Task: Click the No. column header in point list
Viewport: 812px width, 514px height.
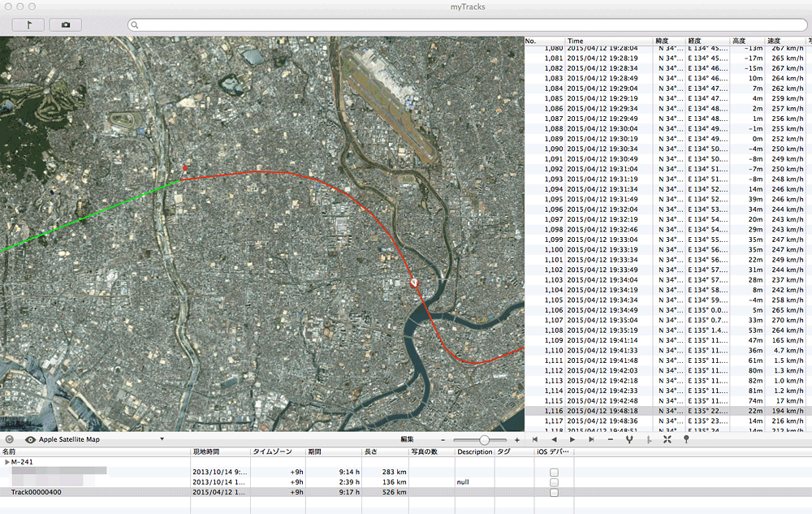Action: click(544, 41)
